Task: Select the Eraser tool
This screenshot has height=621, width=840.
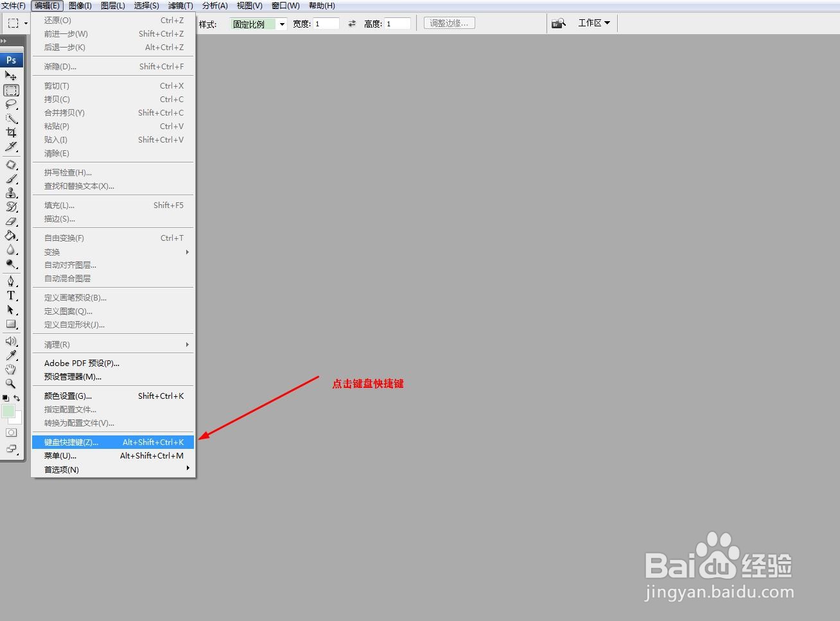Action: [11, 221]
